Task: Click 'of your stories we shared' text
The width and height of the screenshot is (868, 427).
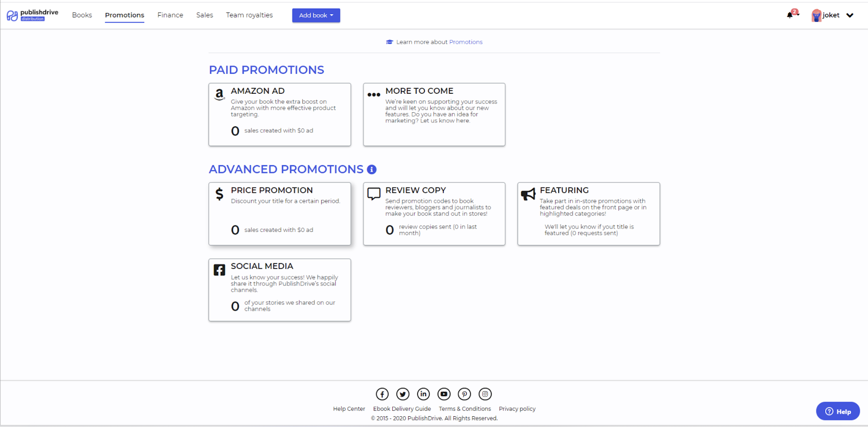Action: (290, 306)
